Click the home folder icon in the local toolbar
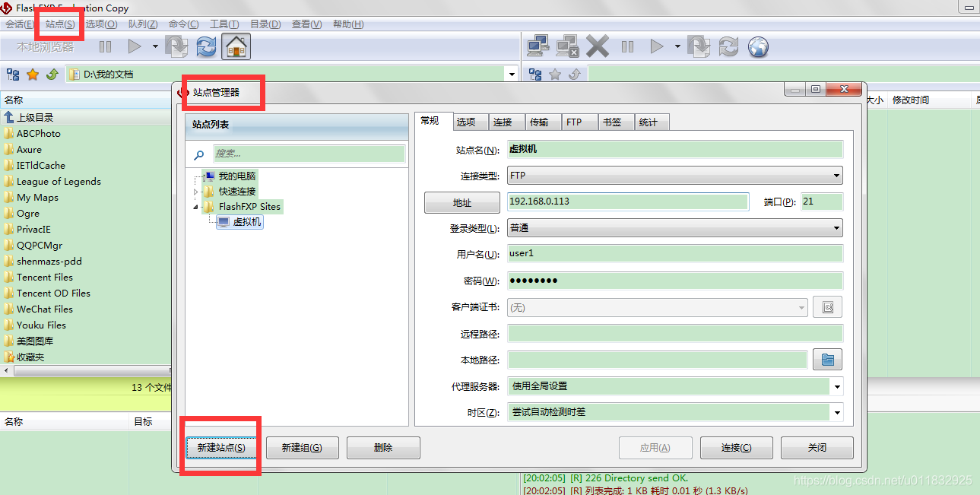Image resolution: width=980 pixels, height=495 pixels. 236,47
